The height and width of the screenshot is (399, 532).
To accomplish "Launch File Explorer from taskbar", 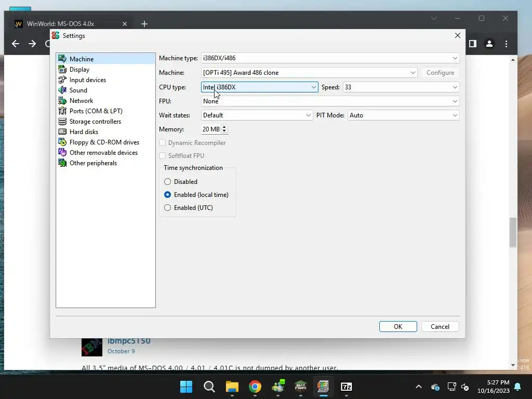I will coord(232,387).
